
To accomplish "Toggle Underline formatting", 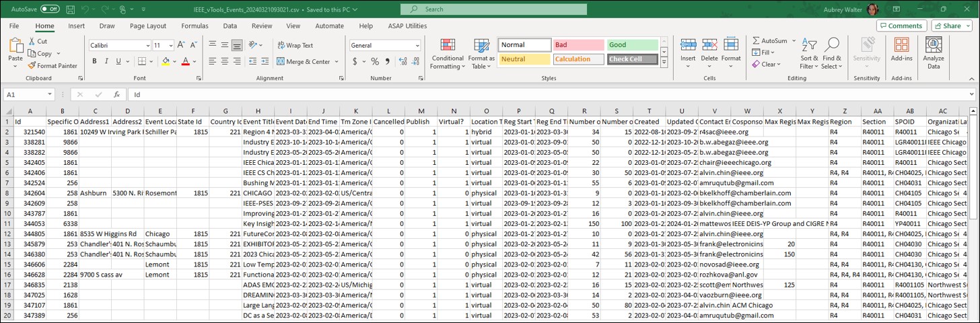I will [x=118, y=61].
